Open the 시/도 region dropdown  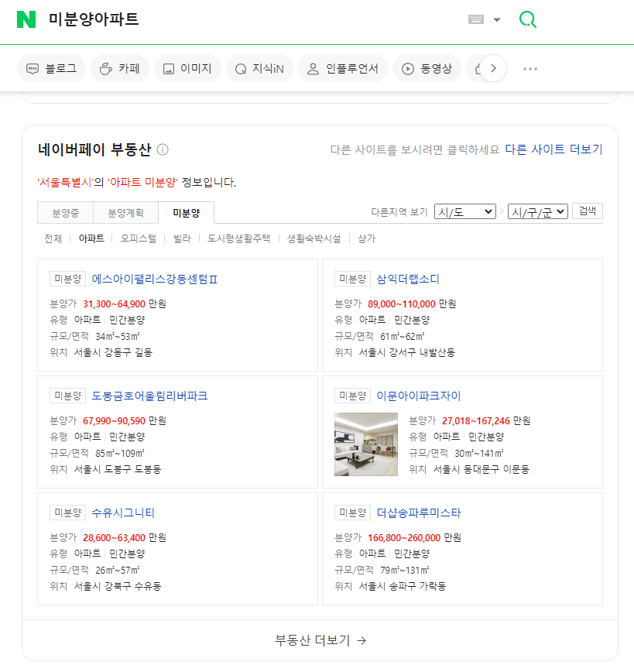465,211
